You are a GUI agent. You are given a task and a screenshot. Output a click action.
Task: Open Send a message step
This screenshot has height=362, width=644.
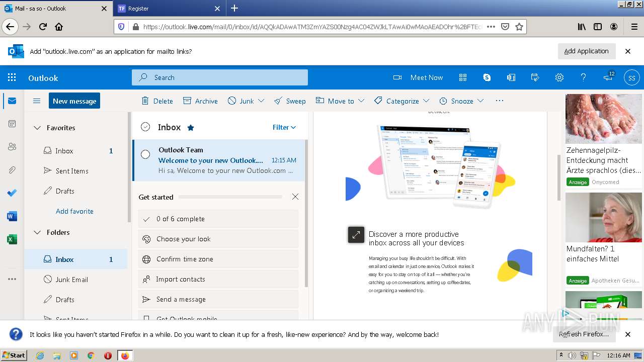pyautogui.click(x=218, y=299)
